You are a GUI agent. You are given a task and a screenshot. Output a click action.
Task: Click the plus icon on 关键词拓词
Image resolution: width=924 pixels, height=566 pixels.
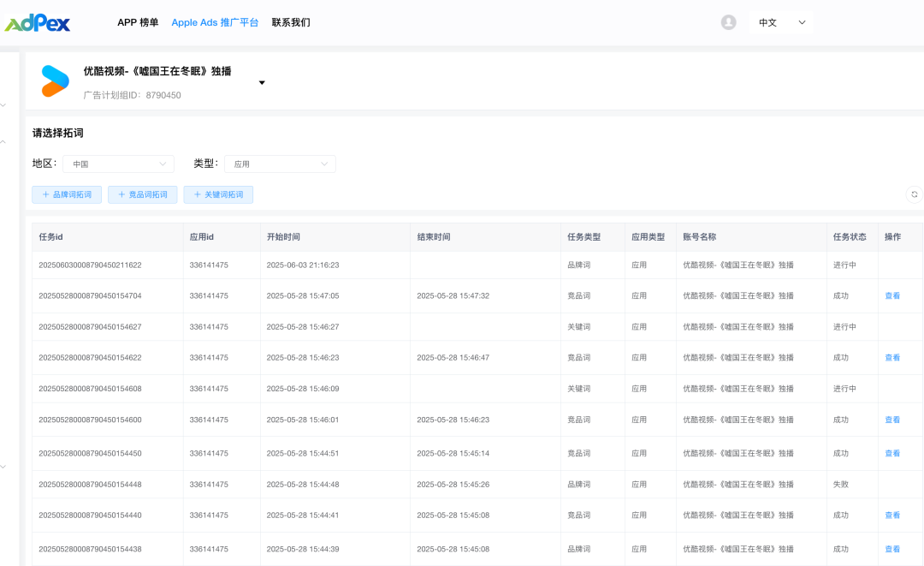click(196, 195)
